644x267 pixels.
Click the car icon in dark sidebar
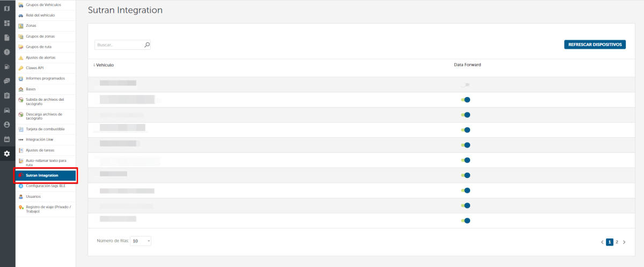[x=7, y=110]
